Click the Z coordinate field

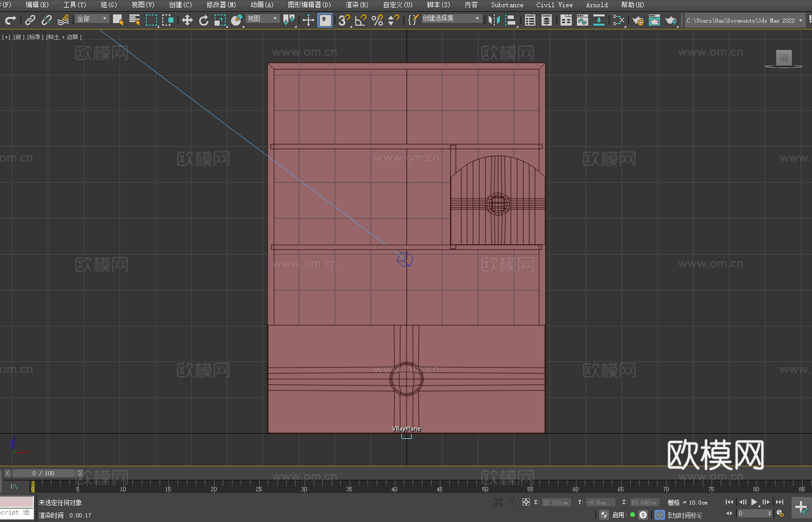click(x=644, y=502)
